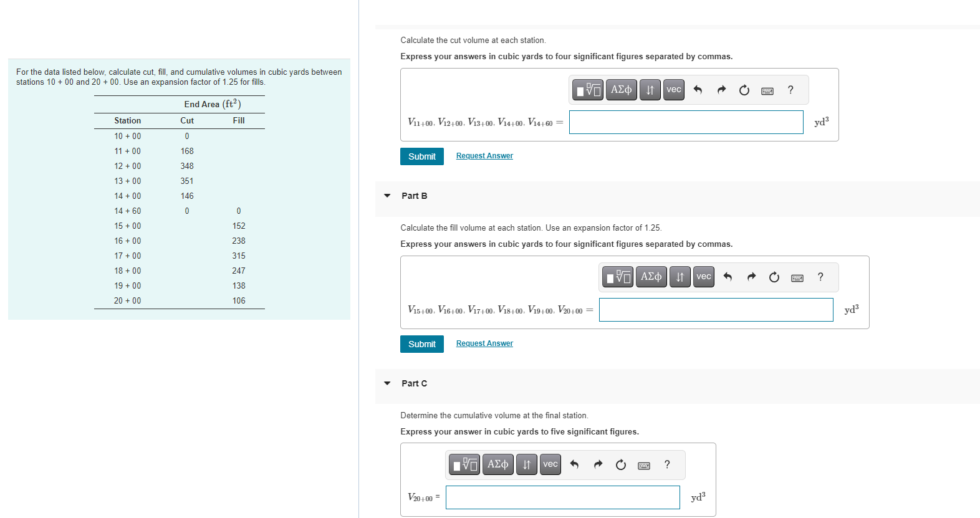Click the Cut column header

[x=187, y=120]
